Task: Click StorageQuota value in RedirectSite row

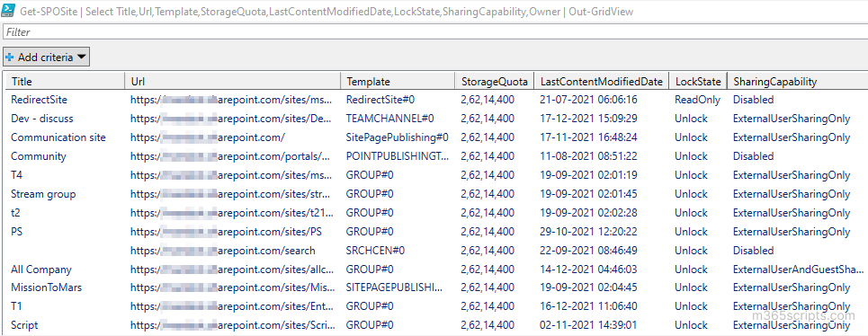Action: (488, 100)
